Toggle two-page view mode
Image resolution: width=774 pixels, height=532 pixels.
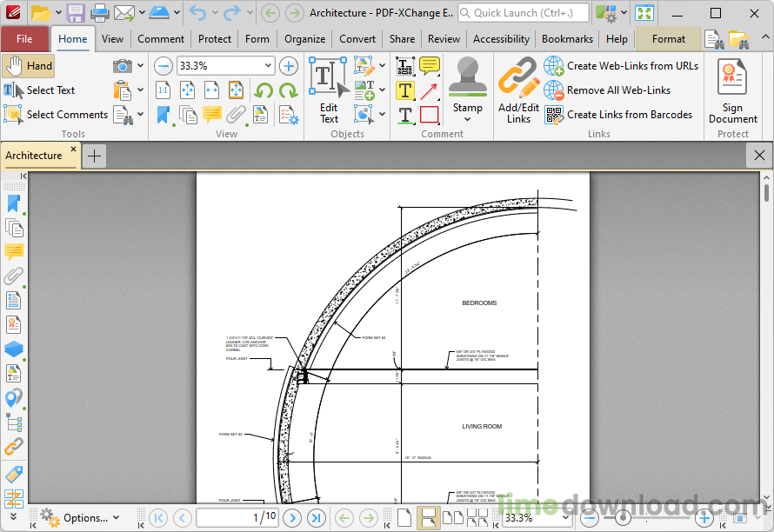click(x=454, y=516)
